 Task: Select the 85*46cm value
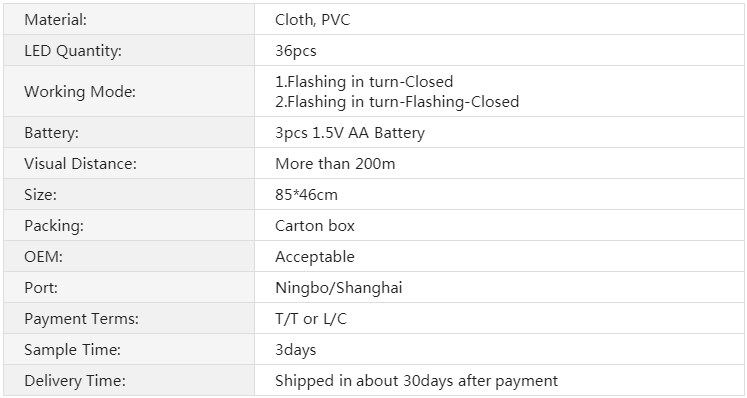(x=306, y=194)
